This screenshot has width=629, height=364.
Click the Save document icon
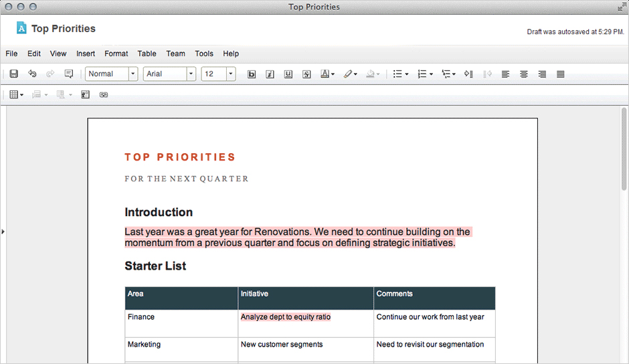(13, 74)
